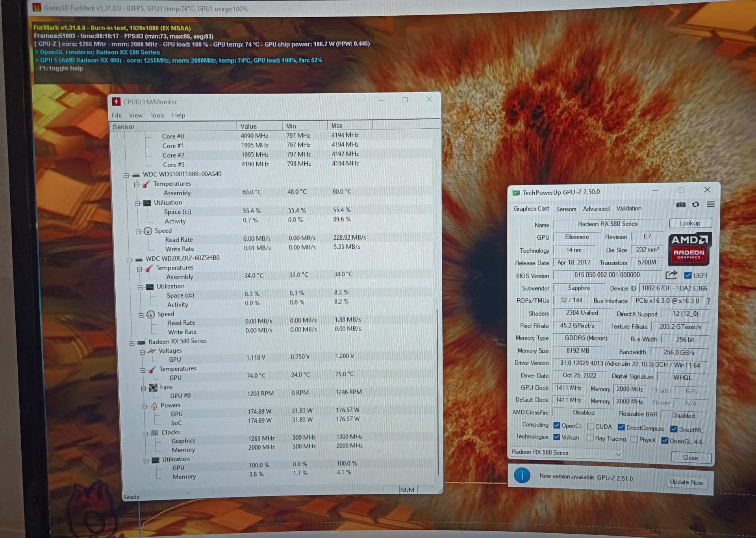Click the Temperatures thermometer icon under Radeon RX 580
The width and height of the screenshot is (756, 538).
pos(152,370)
